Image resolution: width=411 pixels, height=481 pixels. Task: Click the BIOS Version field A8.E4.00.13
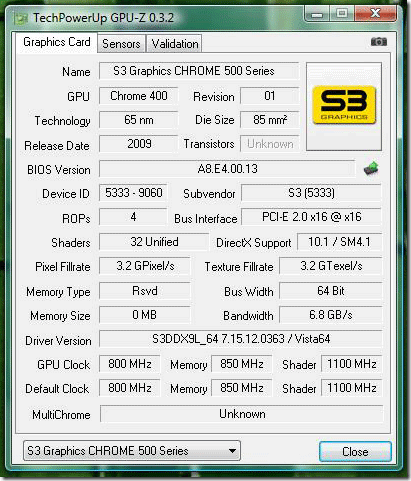[227, 169]
